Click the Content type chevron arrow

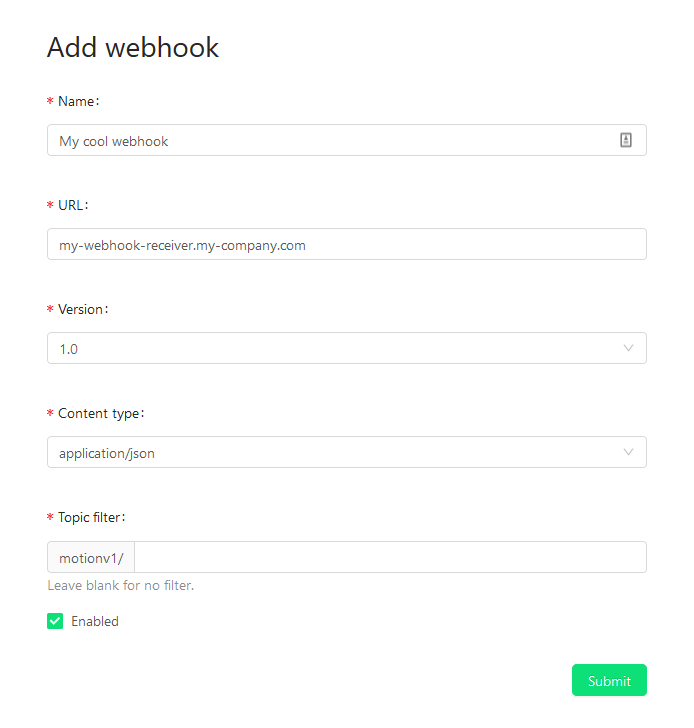click(x=628, y=452)
